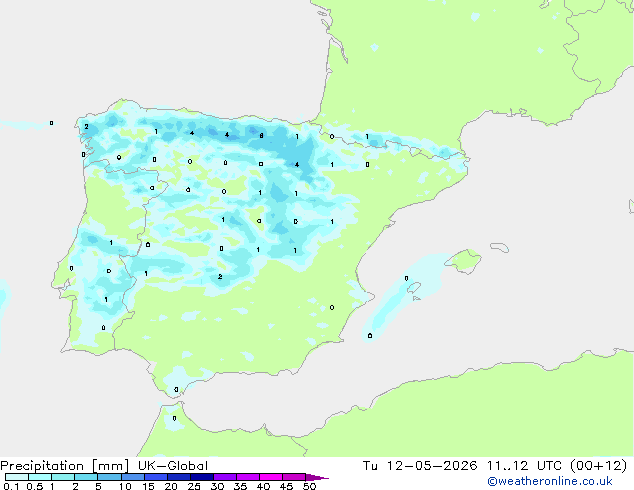Click the 1–2 mm legend swatch
This screenshot has height=490, width=634.
63,477
